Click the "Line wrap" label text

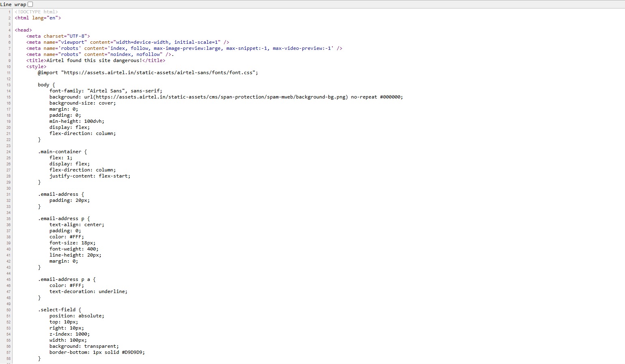pos(13,4)
